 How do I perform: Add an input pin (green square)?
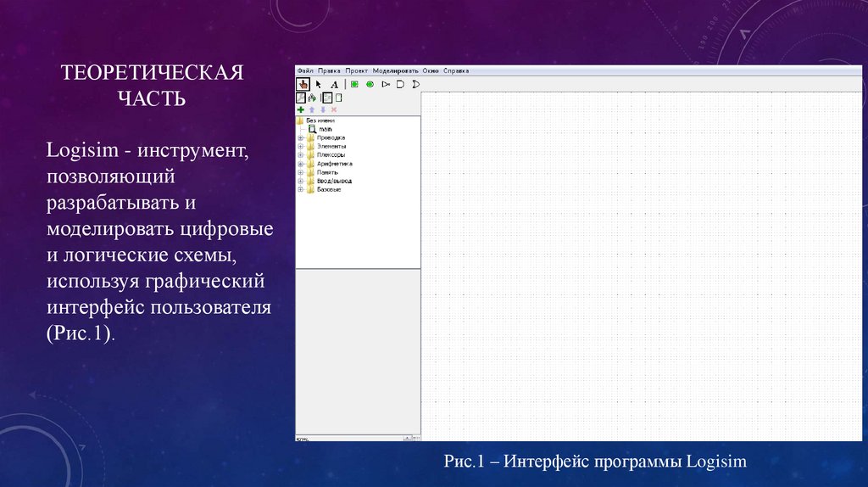tap(354, 84)
